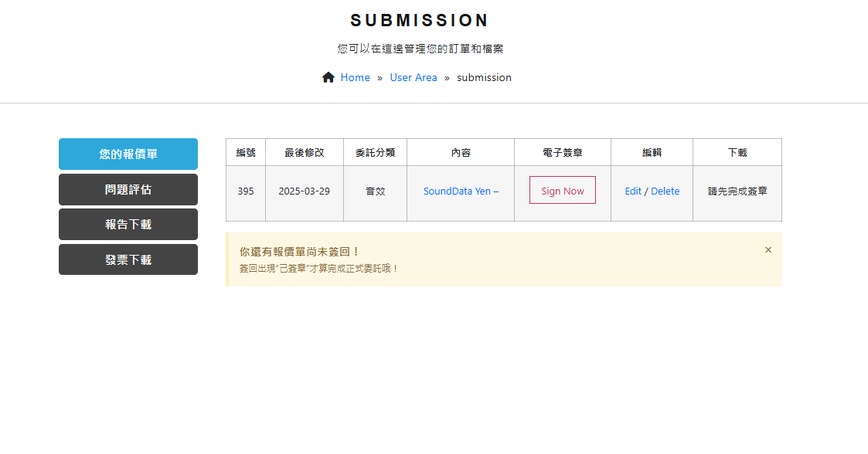
Task: Click the 下載 column header
Action: (x=737, y=152)
